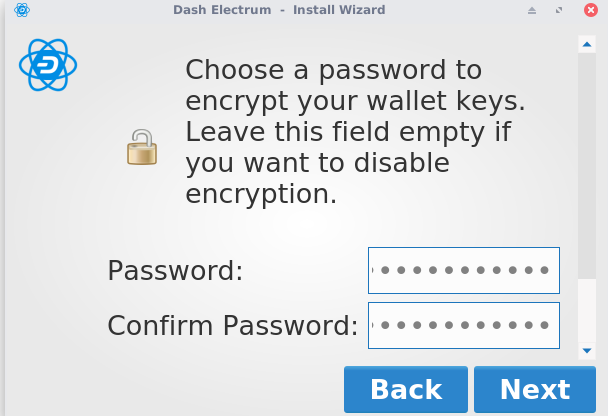Go back with the Back button
This screenshot has width=608, height=416.
click(x=405, y=389)
